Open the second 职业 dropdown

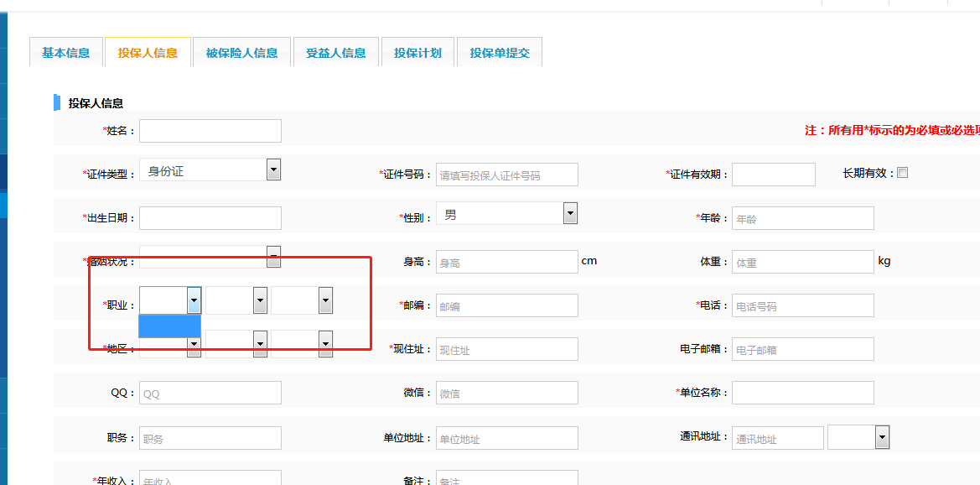click(260, 300)
